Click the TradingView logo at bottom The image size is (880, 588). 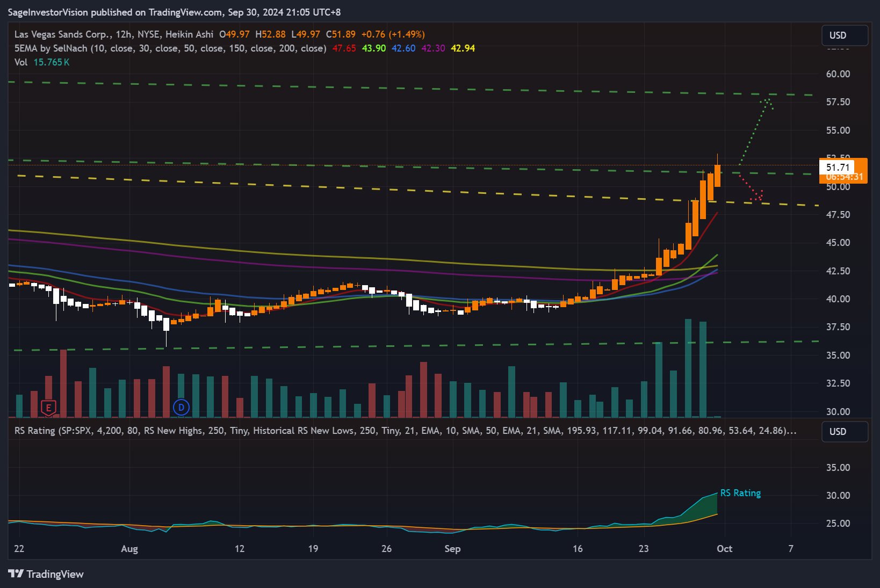click(46, 574)
